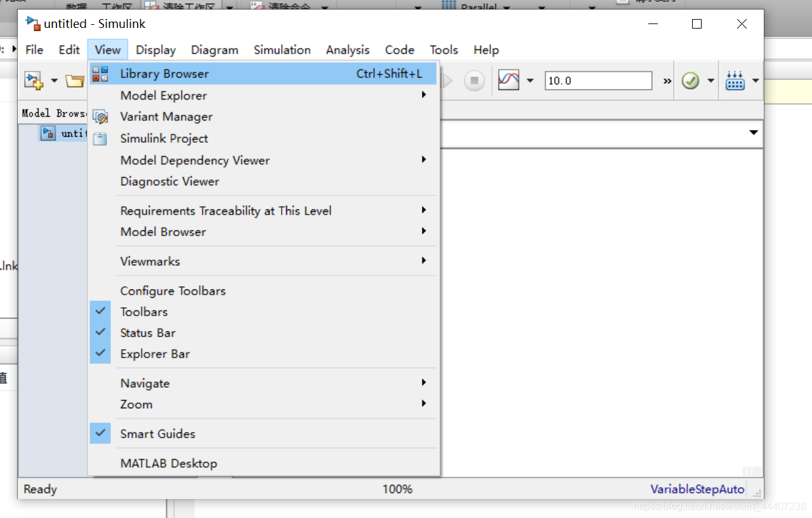Screen dimensions: 812x518
Task: Open the model path dropdown arrow
Action: tap(754, 133)
